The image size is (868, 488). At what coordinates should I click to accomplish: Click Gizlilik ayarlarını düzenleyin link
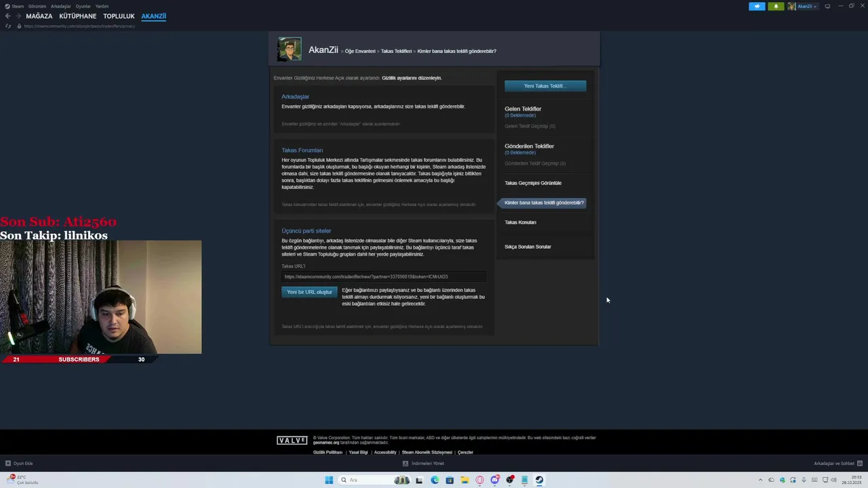[412, 78]
